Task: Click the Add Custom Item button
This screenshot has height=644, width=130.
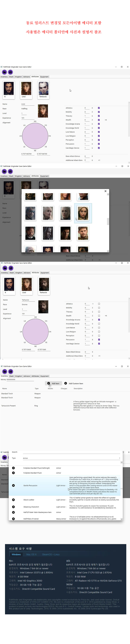Action: (x=74, y=383)
